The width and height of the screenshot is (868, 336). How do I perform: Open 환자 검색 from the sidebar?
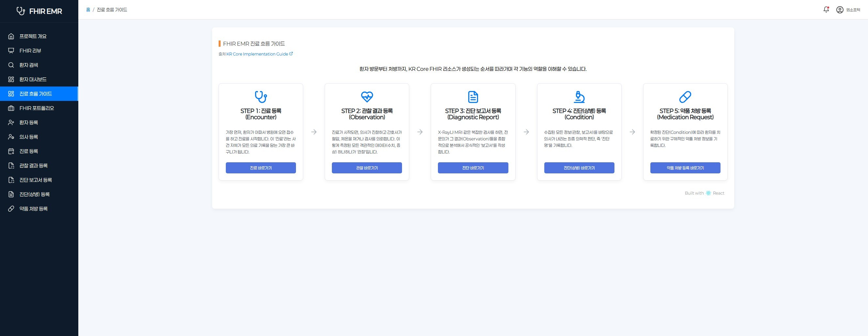39,65
